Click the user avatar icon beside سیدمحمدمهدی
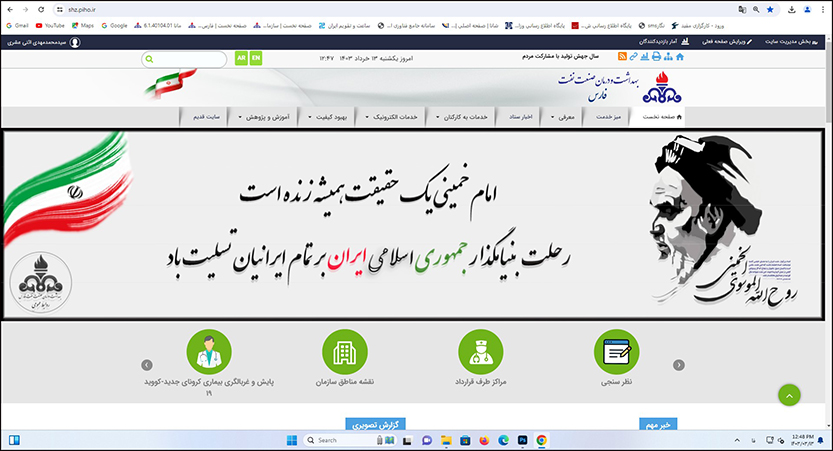The width and height of the screenshot is (833, 451). point(75,42)
